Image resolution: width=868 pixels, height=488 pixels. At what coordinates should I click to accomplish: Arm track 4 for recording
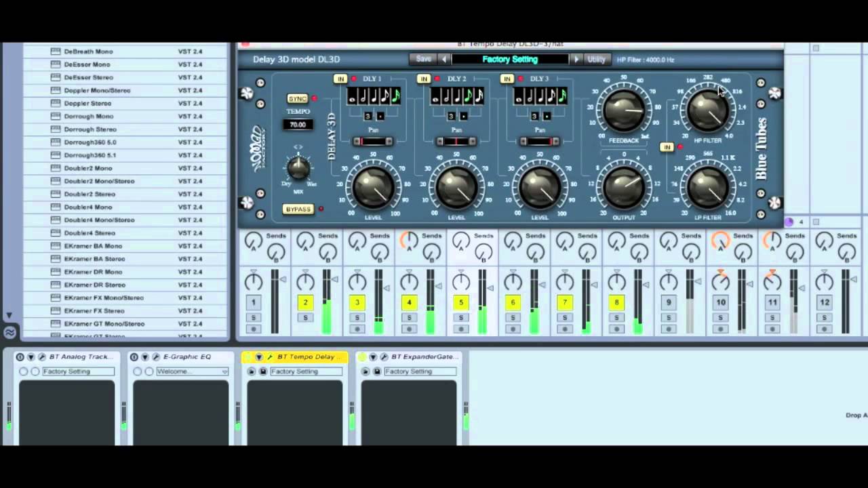click(409, 329)
